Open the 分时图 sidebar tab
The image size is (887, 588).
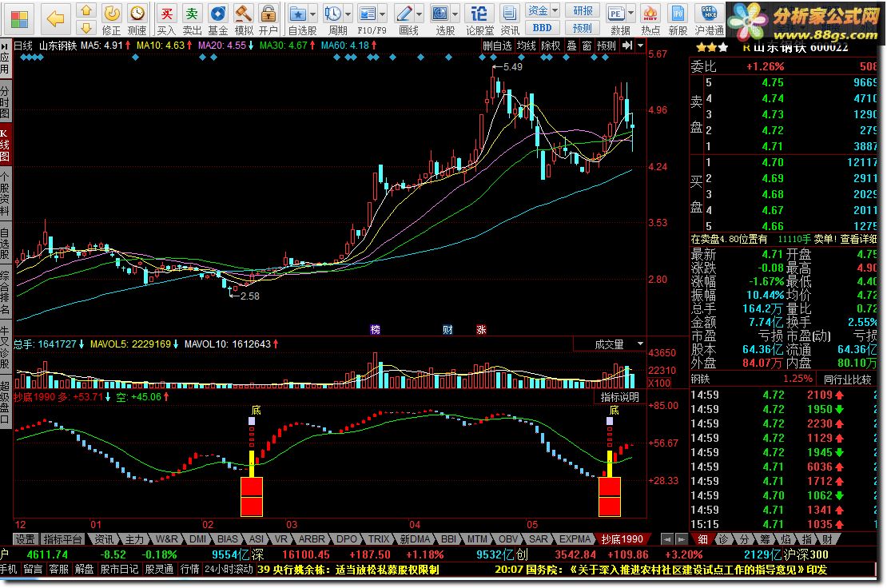(x=5, y=101)
